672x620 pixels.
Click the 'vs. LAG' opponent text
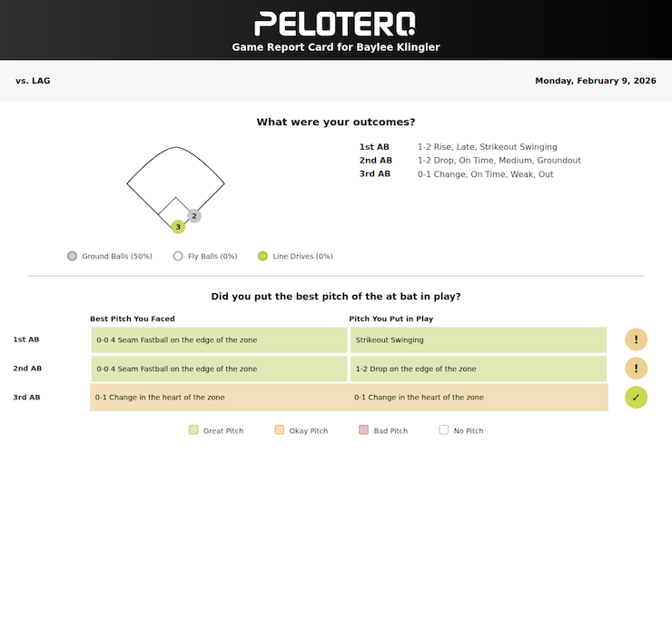[x=33, y=81]
